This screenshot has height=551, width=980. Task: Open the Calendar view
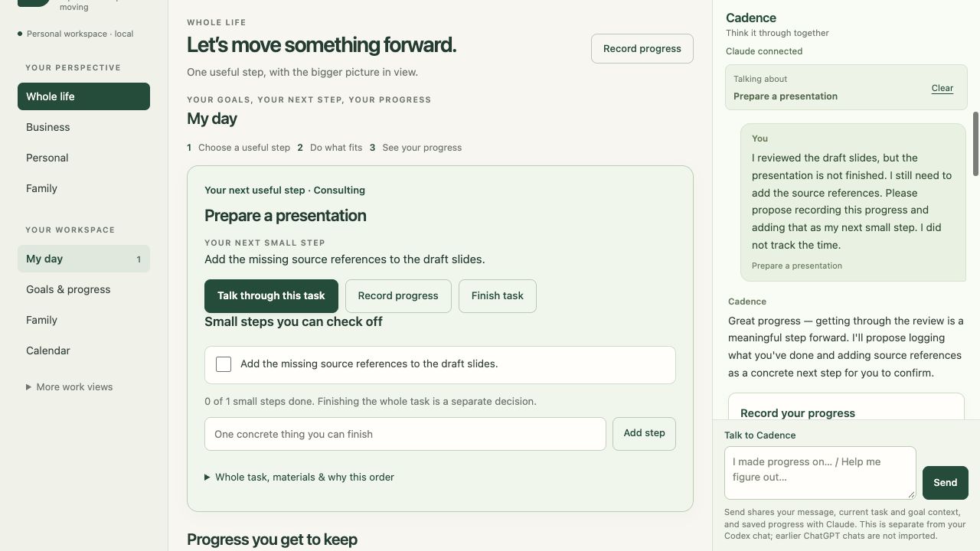(83, 350)
